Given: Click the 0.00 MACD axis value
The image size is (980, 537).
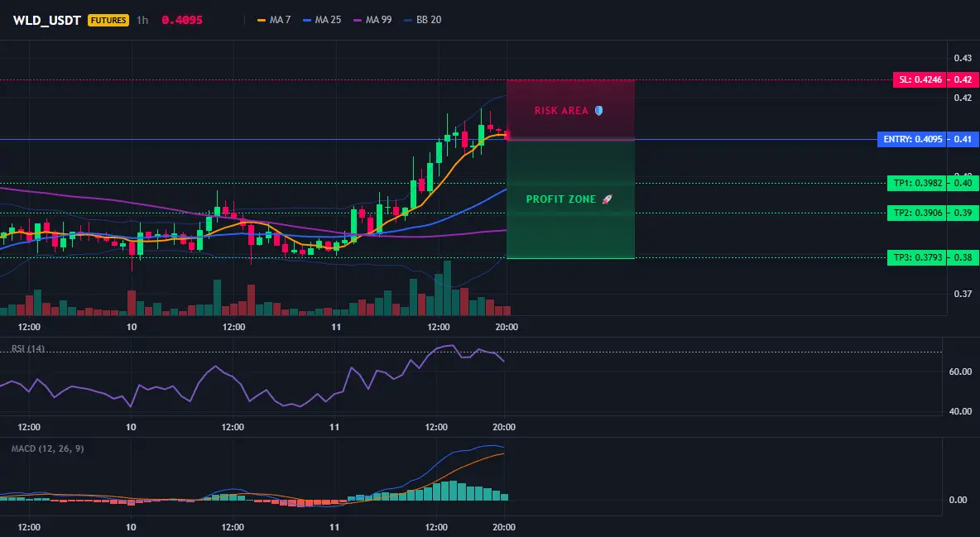Looking at the screenshot, I should click(958, 500).
